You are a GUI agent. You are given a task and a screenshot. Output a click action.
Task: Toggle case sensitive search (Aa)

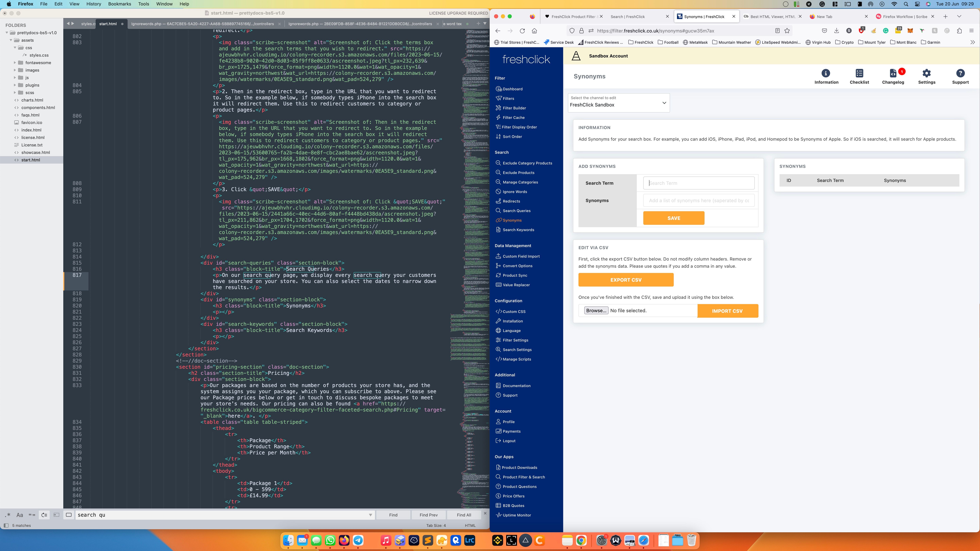(x=20, y=515)
